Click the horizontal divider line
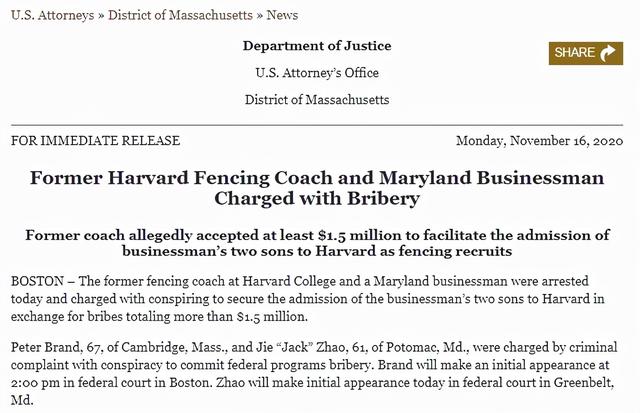 click(317, 125)
